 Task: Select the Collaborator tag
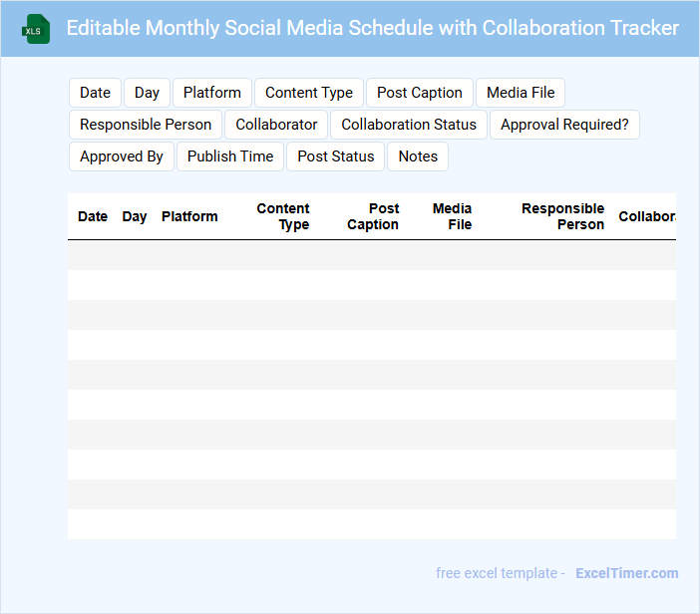coord(276,125)
